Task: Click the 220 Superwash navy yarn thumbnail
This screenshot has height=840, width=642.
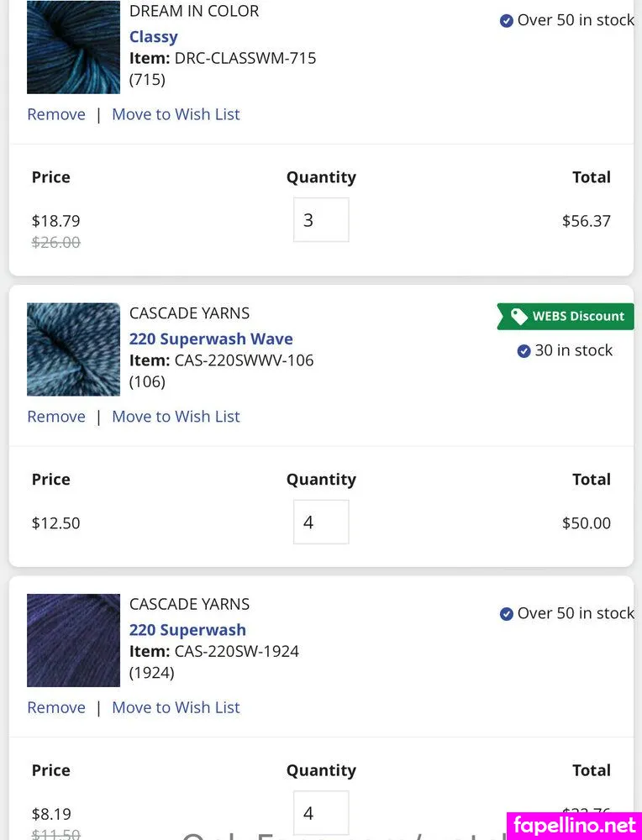Action: coord(73,640)
